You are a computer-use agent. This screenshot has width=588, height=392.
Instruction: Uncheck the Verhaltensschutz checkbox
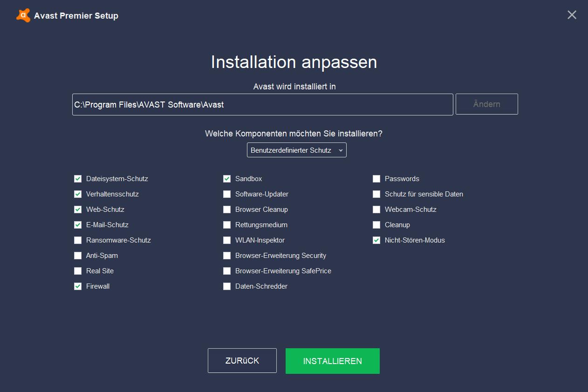pos(78,194)
